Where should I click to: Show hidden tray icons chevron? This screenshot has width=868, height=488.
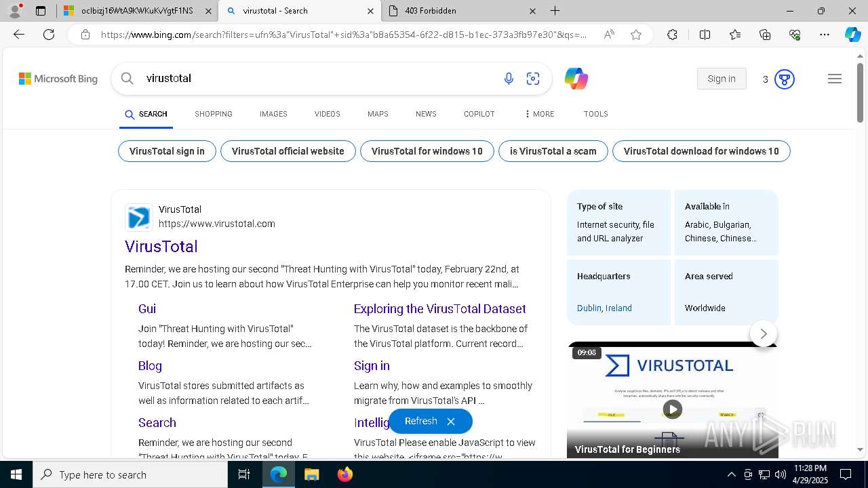coord(731,474)
